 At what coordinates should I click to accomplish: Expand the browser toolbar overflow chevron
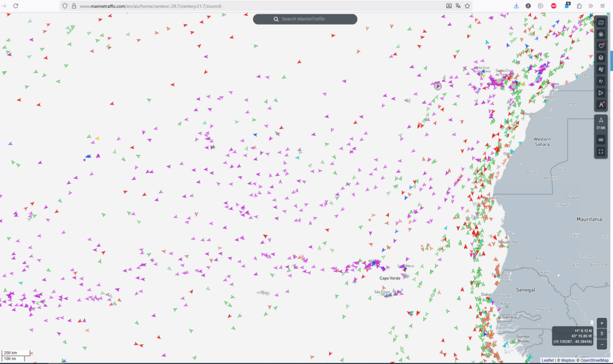pos(591,5)
